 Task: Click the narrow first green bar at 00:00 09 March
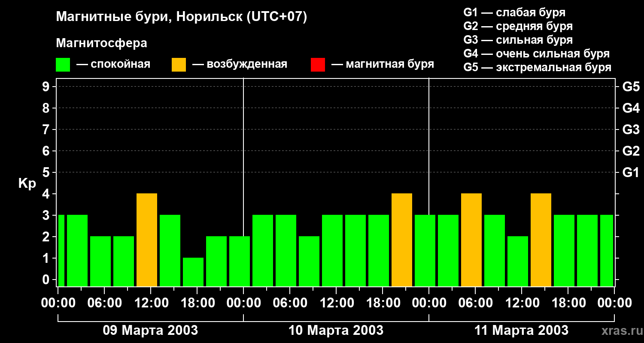[x=61, y=251]
